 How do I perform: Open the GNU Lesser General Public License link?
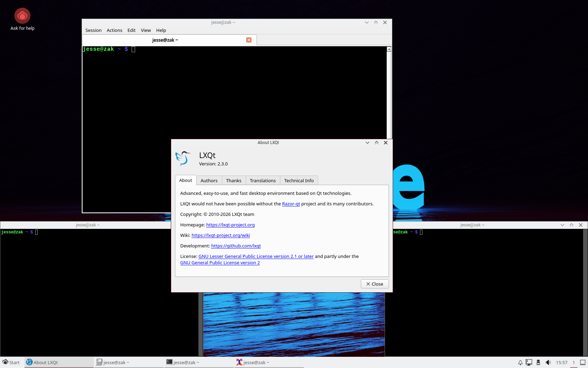point(256,257)
